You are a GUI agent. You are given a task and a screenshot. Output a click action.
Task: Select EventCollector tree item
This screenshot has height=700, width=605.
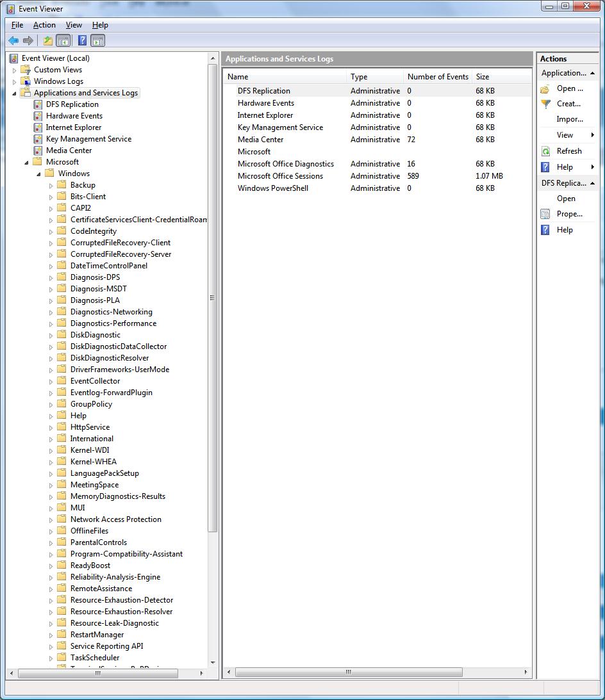[x=95, y=381]
